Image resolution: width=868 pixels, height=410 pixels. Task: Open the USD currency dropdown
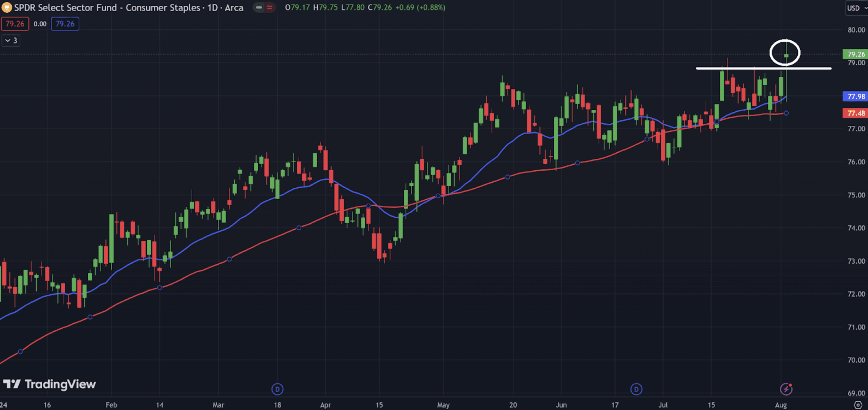856,8
